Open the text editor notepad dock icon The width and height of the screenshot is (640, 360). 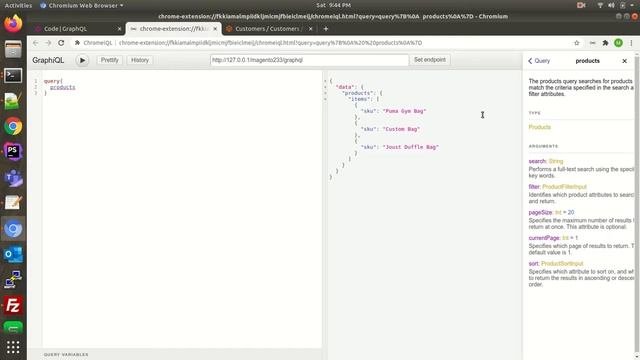pyautogui.click(x=13, y=203)
